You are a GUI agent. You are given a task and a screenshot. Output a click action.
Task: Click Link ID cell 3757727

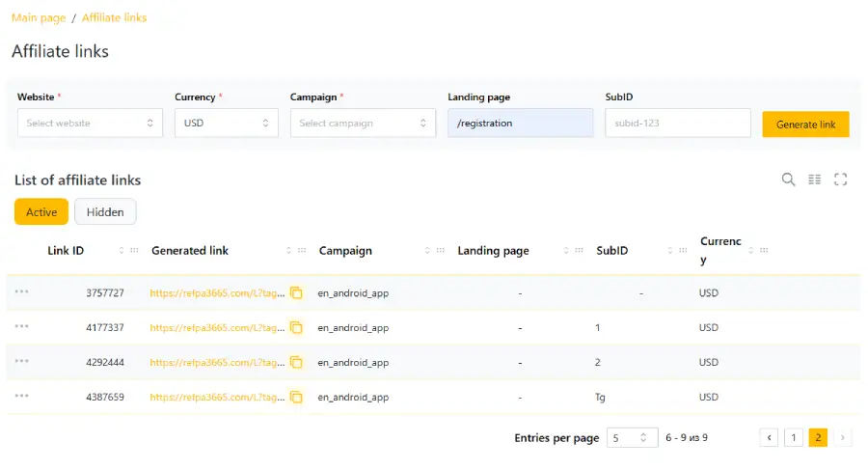pyautogui.click(x=105, y=293)
